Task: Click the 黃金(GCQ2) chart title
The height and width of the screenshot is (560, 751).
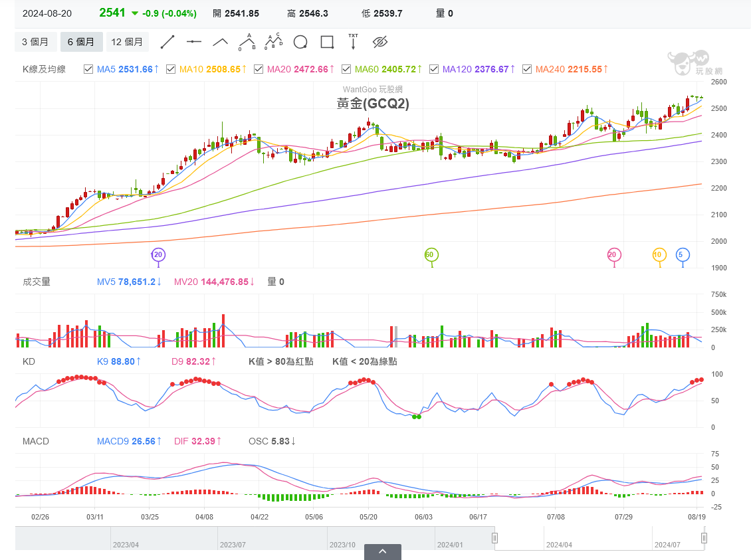Action: [x=373, y=104]
